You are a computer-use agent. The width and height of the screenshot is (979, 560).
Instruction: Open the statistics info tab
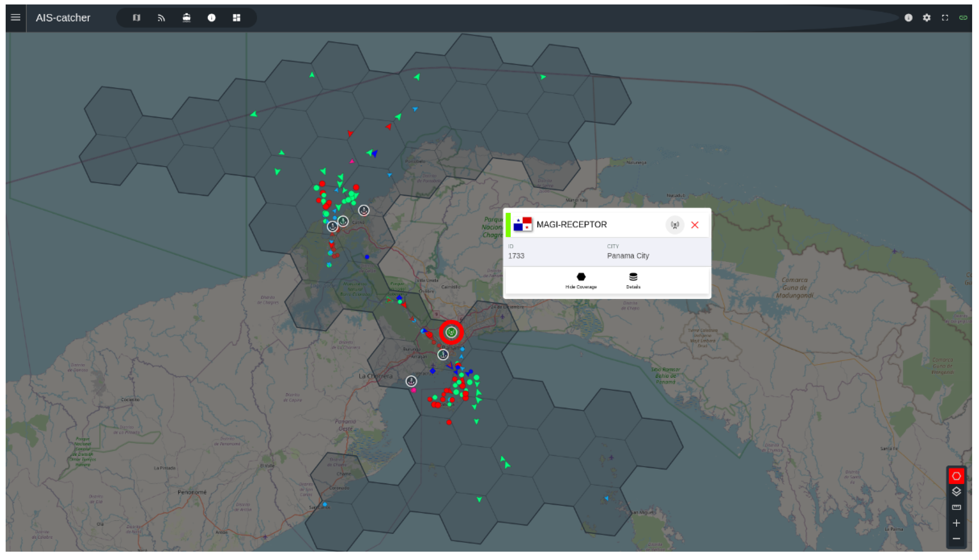pyautogui.click(x=211, y=18)
